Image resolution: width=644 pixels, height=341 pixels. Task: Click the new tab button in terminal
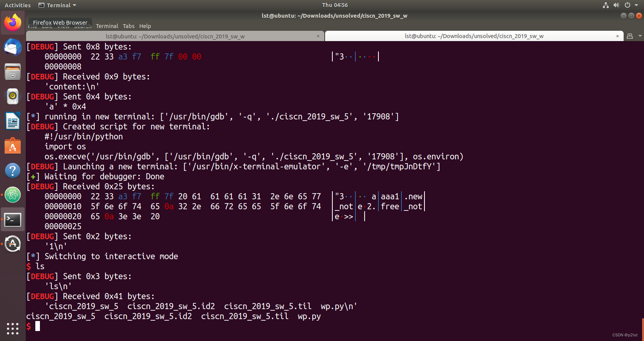coord(630,36)
